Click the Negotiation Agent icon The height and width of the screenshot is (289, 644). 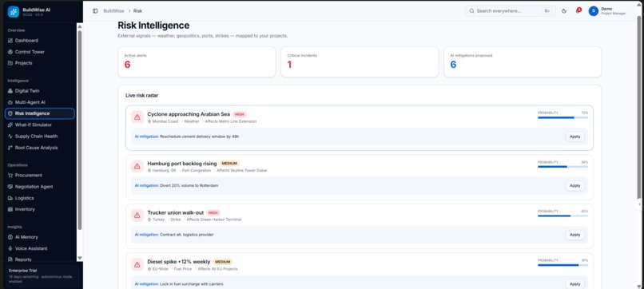click(10, 187)
